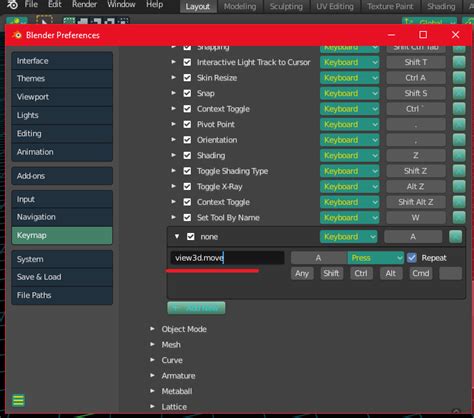Screen dimensions: 474x418
Task: Open the Interface preferences tab
Action: tap(62, 61)
